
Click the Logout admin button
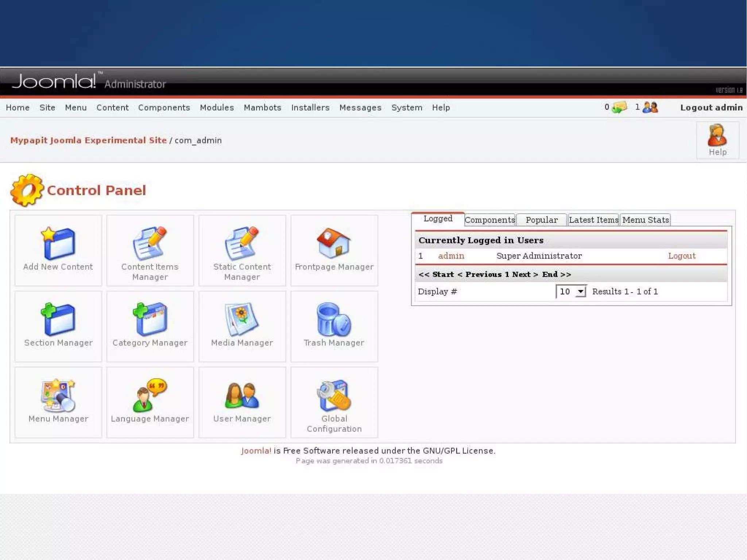(x=711, y=108)
